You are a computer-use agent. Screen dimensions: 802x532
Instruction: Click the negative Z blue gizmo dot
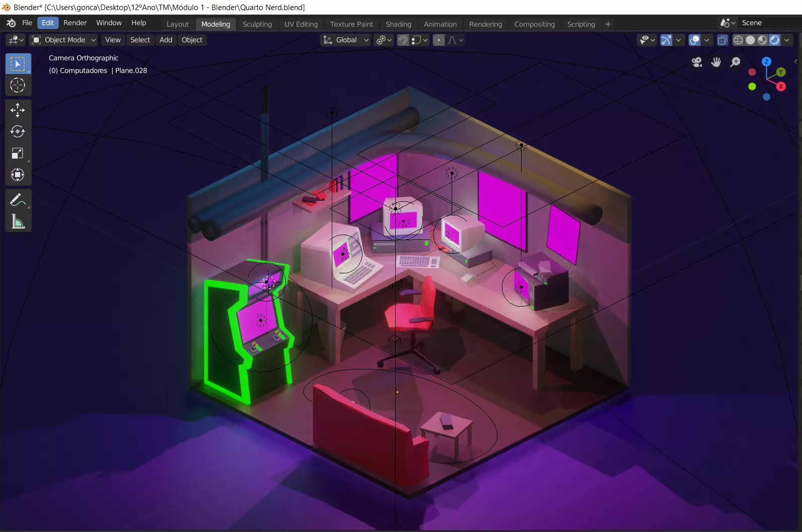[766, 97]
